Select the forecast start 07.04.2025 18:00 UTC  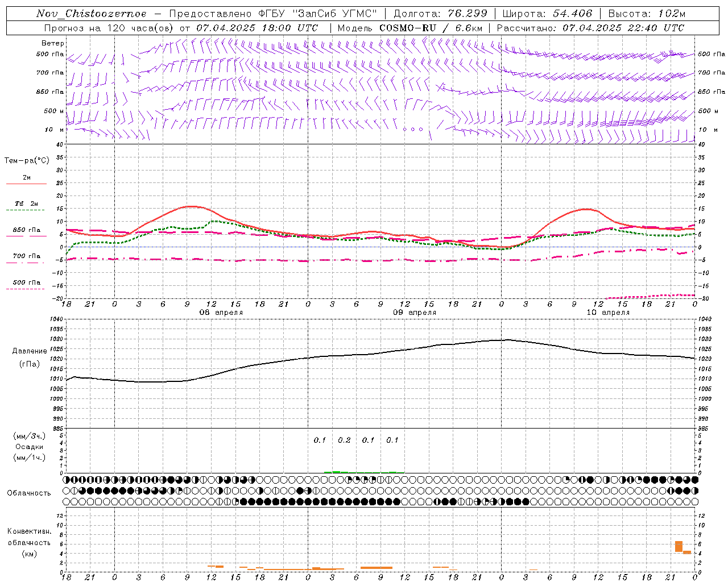coord(257,28)
